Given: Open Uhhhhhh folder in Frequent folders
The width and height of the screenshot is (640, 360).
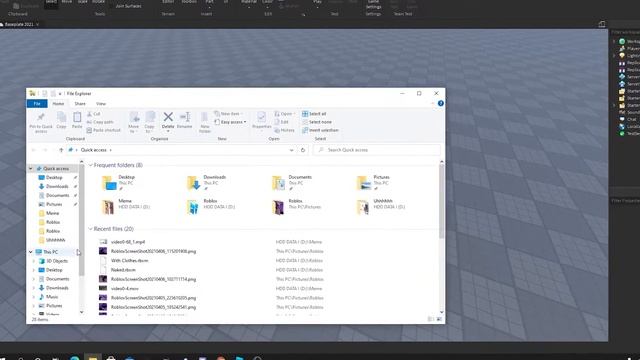Looking at the screenshot, I should point(381,207).
